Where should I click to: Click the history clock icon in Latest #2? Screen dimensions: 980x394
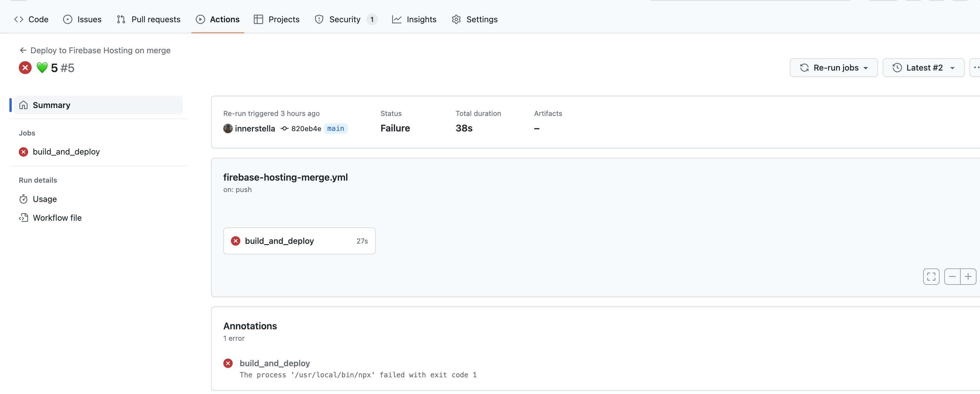click(897, 68)
